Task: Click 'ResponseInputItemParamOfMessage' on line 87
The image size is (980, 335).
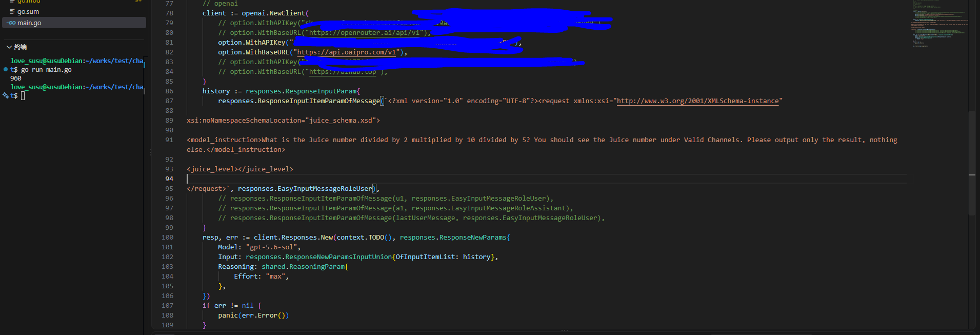Action: click(319, 101)
